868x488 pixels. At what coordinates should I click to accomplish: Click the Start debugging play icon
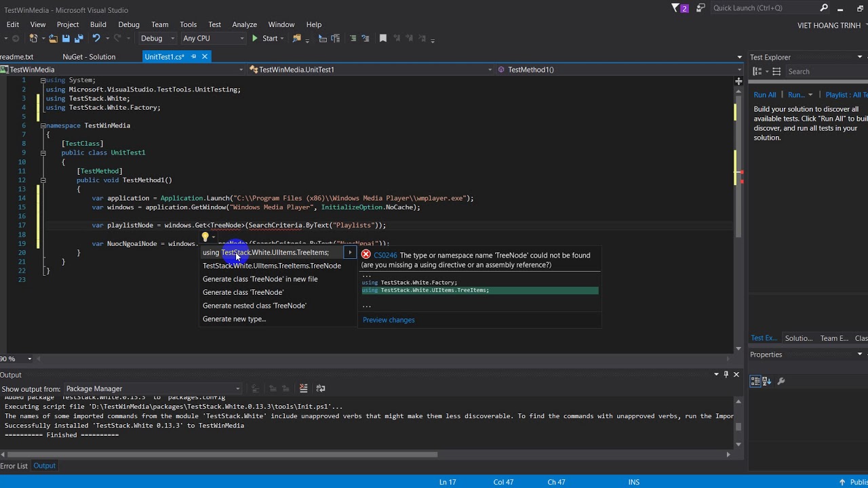coord(255,39)
